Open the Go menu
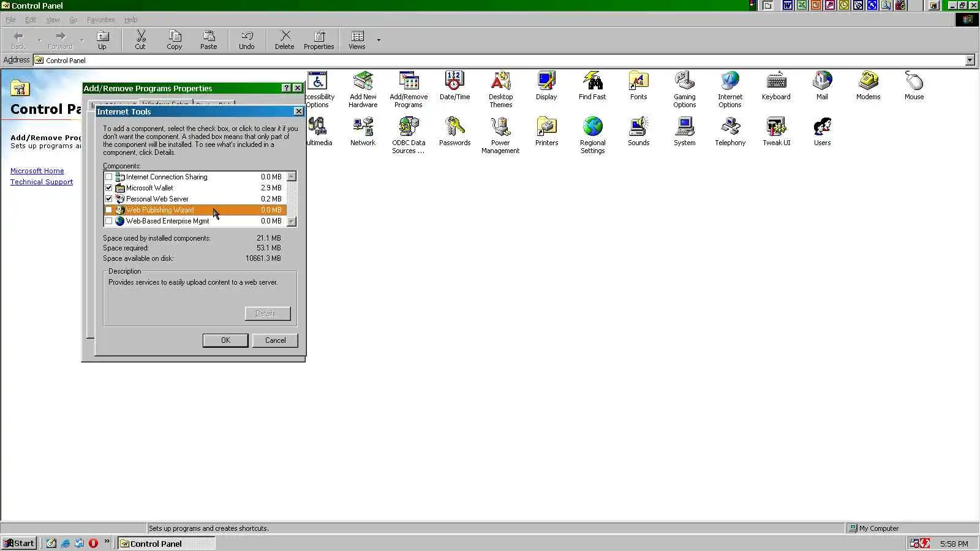The image size is (980, 551). [x=73, y=20]
